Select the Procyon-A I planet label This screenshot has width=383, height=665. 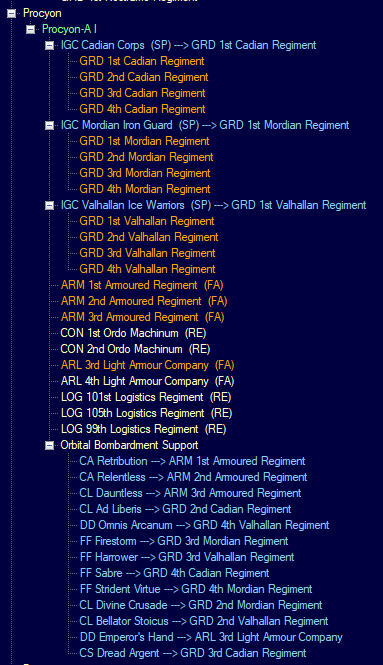[x=70, y=29]
